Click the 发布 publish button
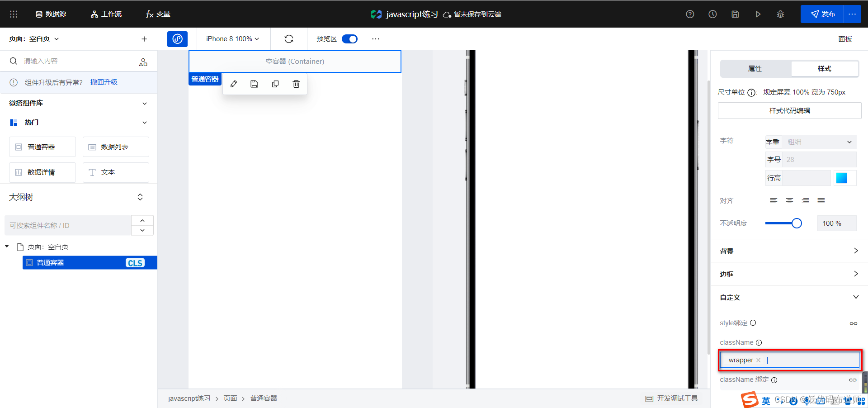Screen dimensions: 868x408 (822, 14)
